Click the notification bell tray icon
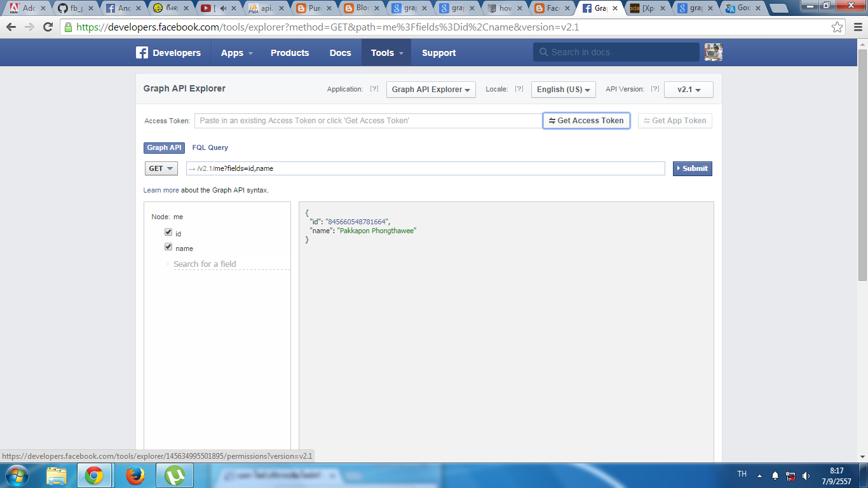 775,475
